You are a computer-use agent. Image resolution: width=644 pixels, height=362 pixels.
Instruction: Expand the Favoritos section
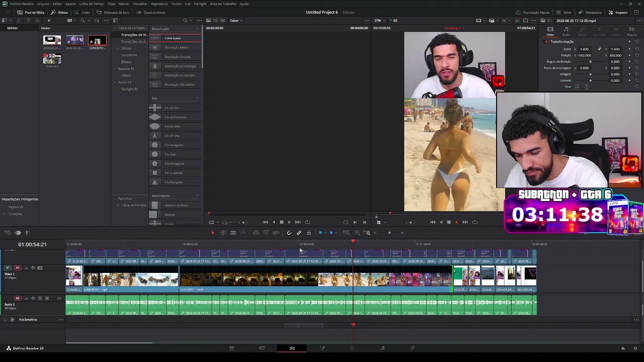pyautogui.click(x=114, y=199)
